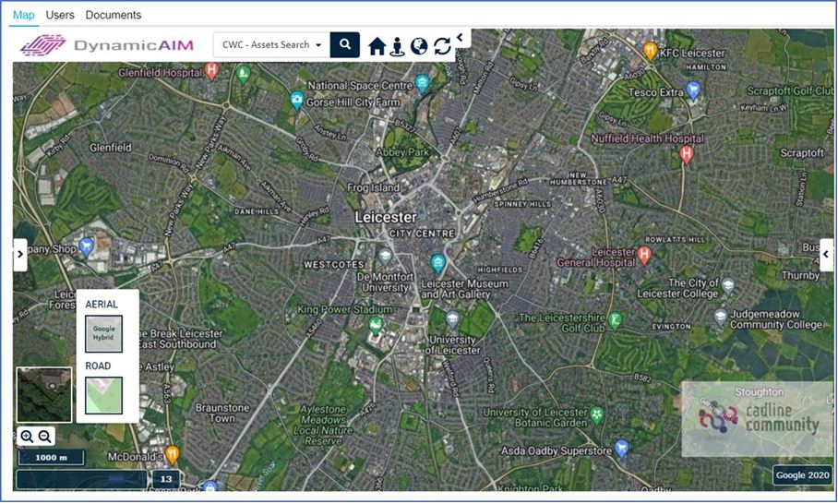The height and width of the screenshot is (504, 838).
Task: Click The Leicestershire Golf Club marker
Action: click(x=616, y=320)
